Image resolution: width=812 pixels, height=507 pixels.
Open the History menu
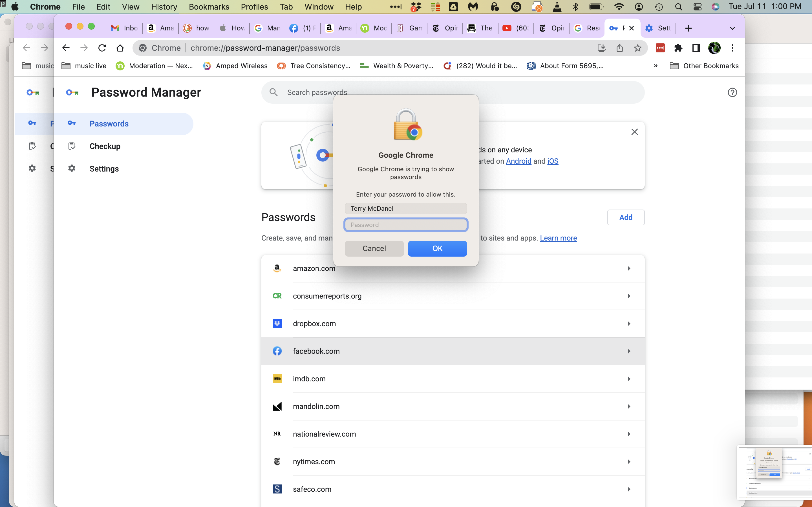164,7
